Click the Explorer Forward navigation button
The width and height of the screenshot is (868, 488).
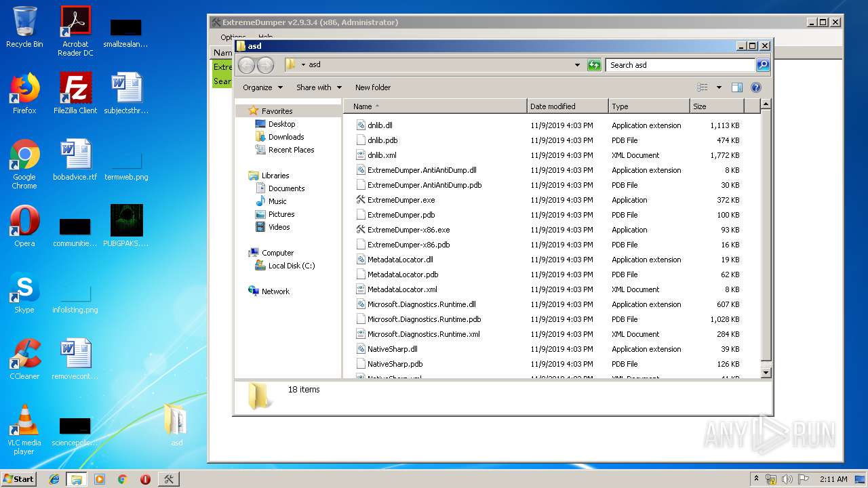pyautogui.click(x=265, y=65)
